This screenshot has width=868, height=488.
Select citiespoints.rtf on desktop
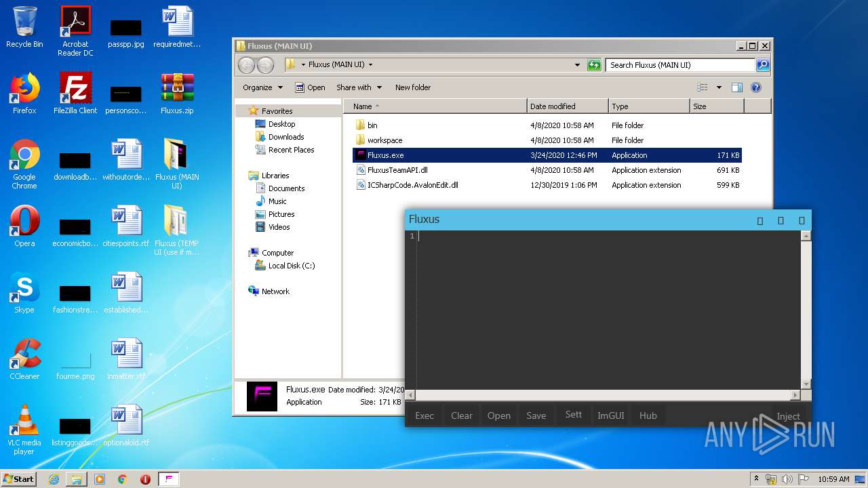[x=125, y=226]
